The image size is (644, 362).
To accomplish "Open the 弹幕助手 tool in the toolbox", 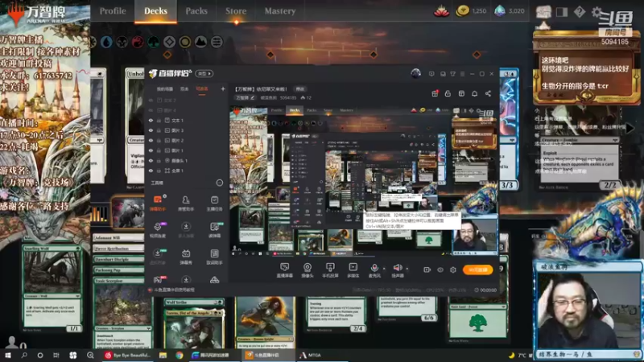I will coord(157,203).
